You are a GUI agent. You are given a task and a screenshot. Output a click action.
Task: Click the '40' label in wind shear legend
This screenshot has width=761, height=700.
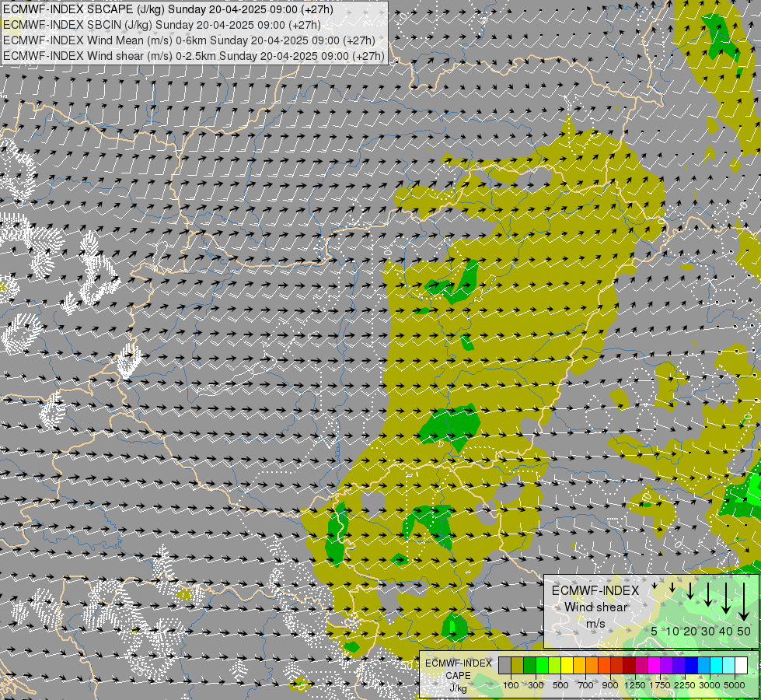tap(725, 632)
